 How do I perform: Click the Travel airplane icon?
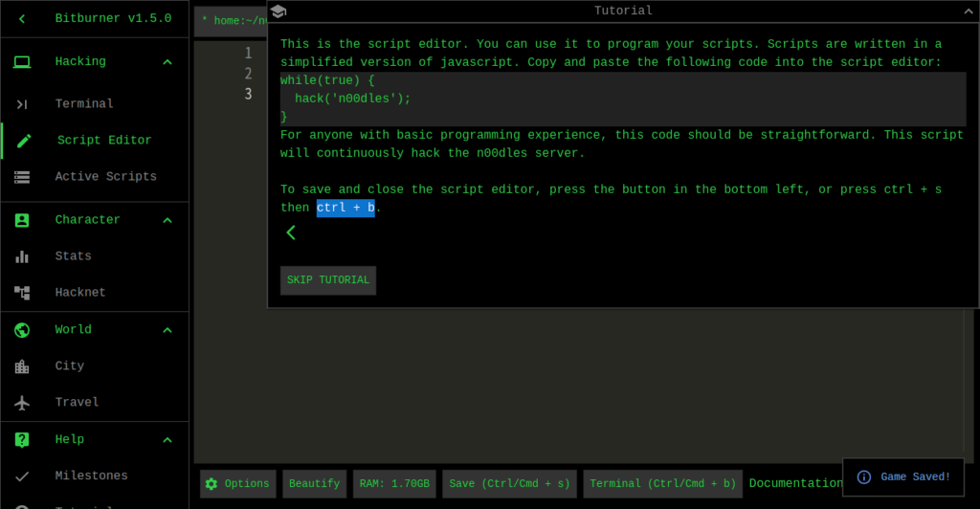coord(22,402)
